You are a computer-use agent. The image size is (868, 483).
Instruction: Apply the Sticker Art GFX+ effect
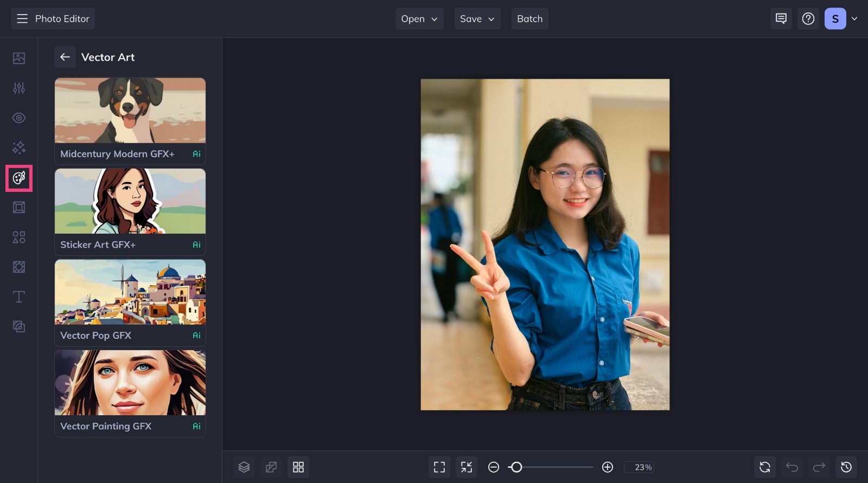pos(130,212)
